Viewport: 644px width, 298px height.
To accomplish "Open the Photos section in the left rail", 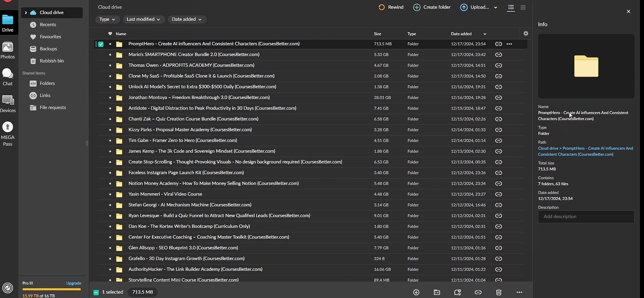I will [7, 50].
